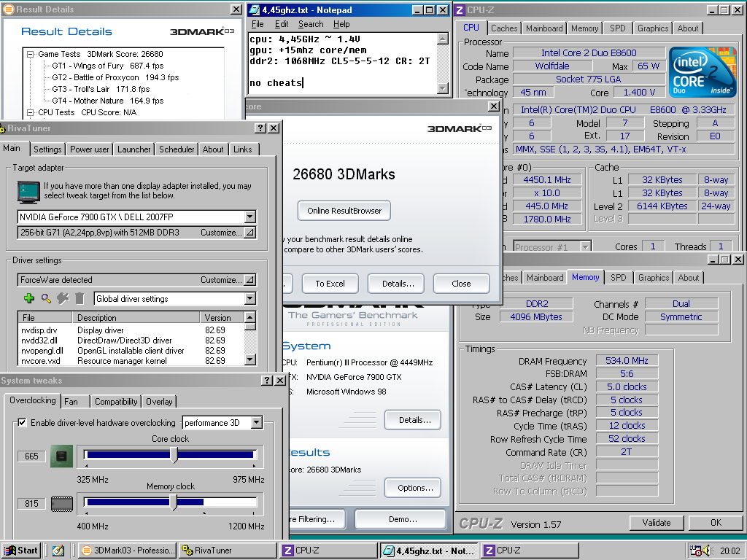Click the tray icon left of speaker
747x560 pixels.
tap(695, 551)
